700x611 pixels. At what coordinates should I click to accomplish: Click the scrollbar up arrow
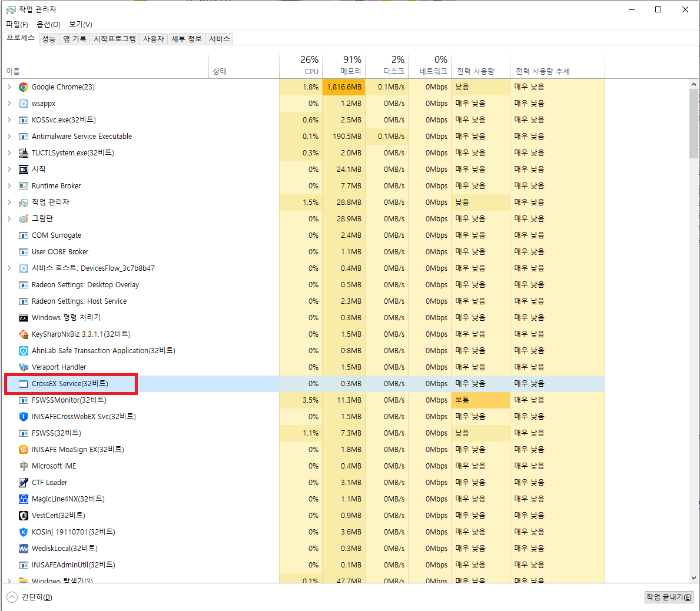[x=694, y=84]
